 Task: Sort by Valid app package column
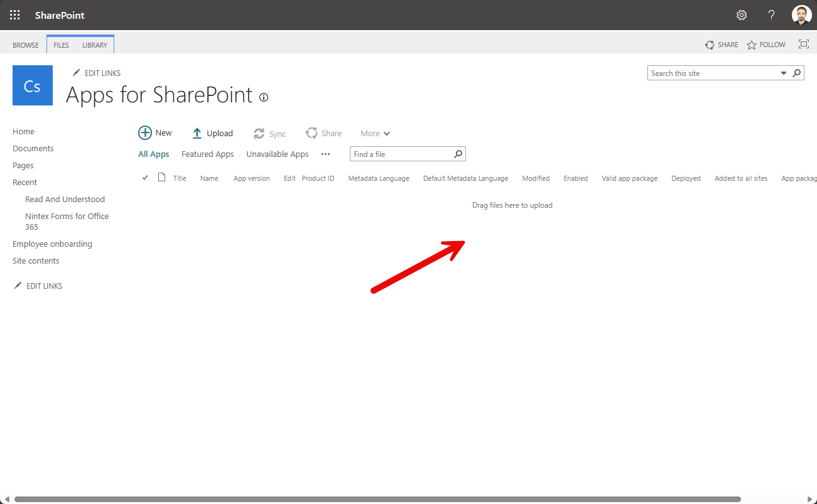click(629, 178)
